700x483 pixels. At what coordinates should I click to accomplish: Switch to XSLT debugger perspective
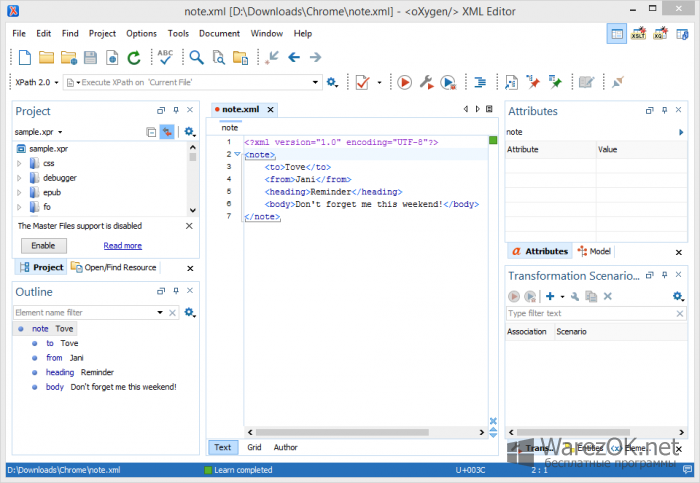(x=638, y=34)
